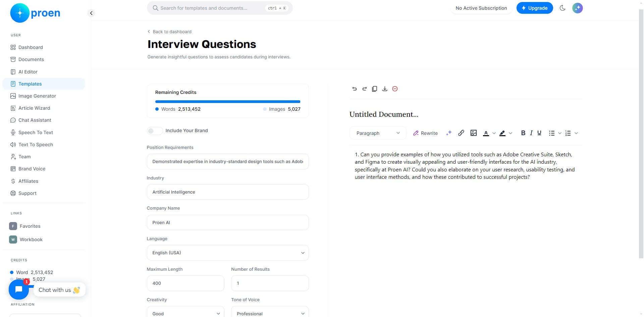This screenshot has height=317, width=644.
Task: Open Speech To Text in sidebar
Action: click(44, 133)
